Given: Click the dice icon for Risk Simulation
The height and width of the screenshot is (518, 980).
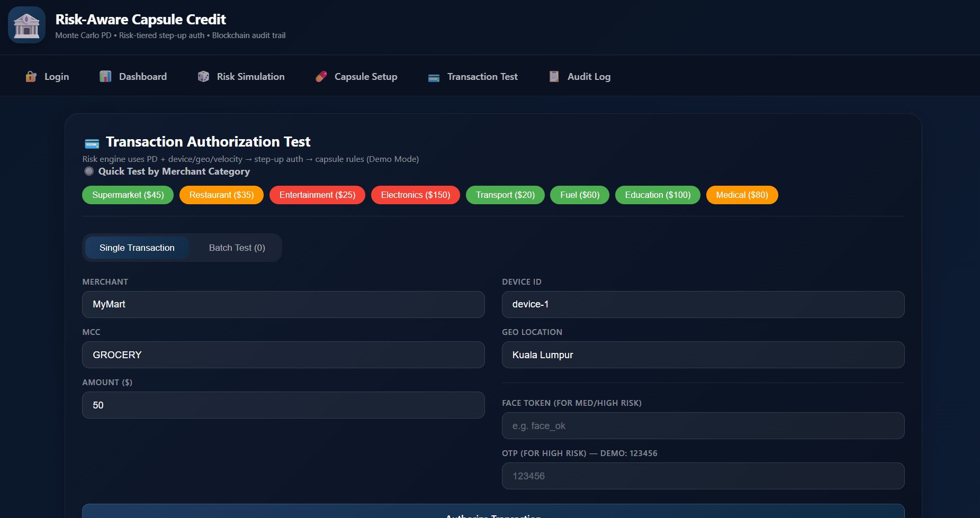Looking at the screenshot, I should [x=203, y=77].
